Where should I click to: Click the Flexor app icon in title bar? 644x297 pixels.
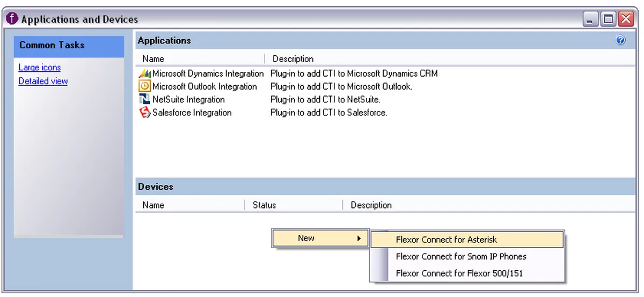[12, 19]
